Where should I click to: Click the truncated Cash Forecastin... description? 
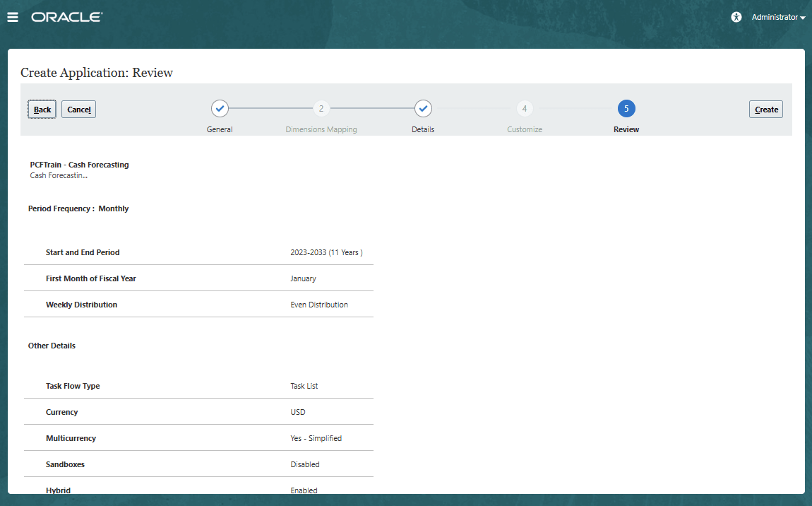coord(59,175)
